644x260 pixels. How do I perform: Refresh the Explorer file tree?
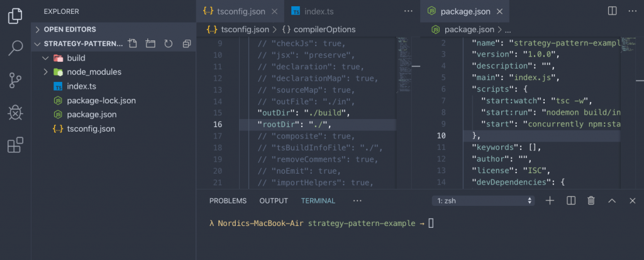point(168,44)
